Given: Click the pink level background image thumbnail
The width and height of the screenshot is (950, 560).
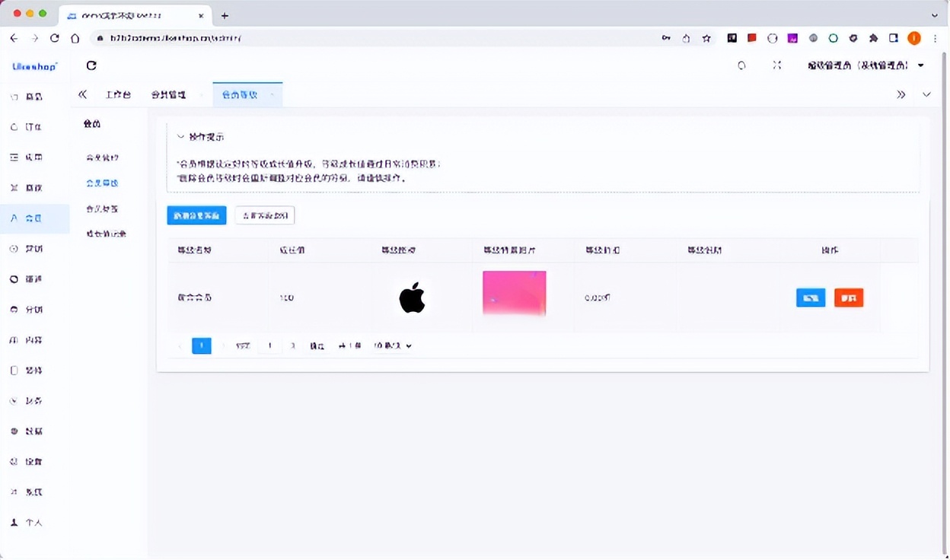Looking at the screenshot, I should coord(514,292).
